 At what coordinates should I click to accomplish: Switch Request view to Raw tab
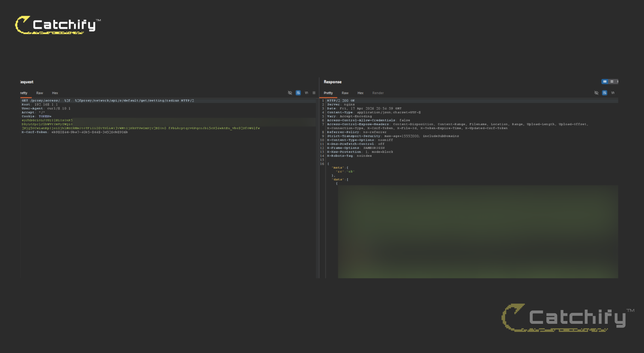pos(40,93)
